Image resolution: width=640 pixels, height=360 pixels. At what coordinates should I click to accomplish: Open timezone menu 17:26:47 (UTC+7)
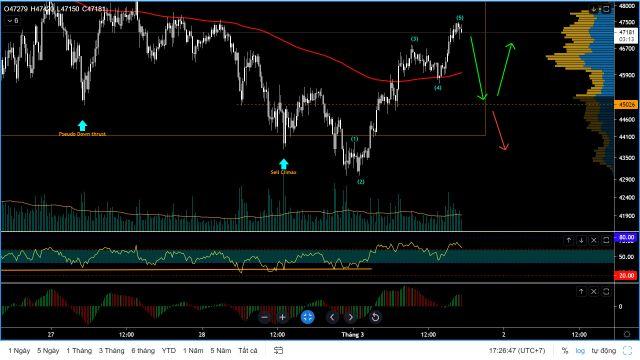pyautogui.click(x=517, y=350)
